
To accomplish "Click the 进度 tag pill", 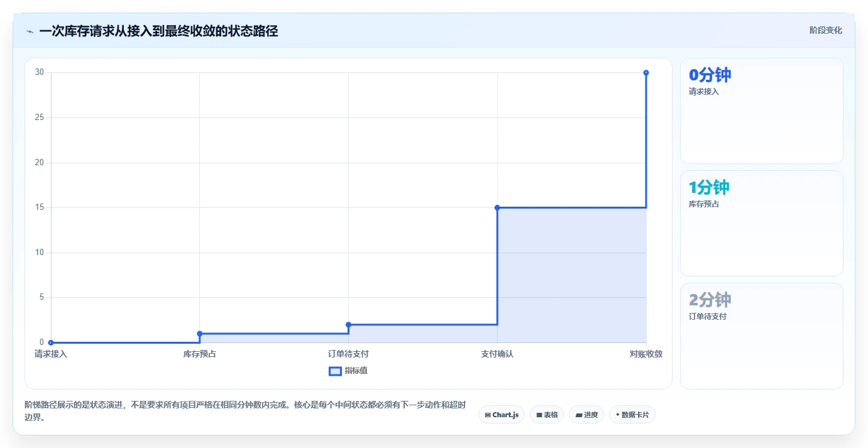I will [586, 415].
